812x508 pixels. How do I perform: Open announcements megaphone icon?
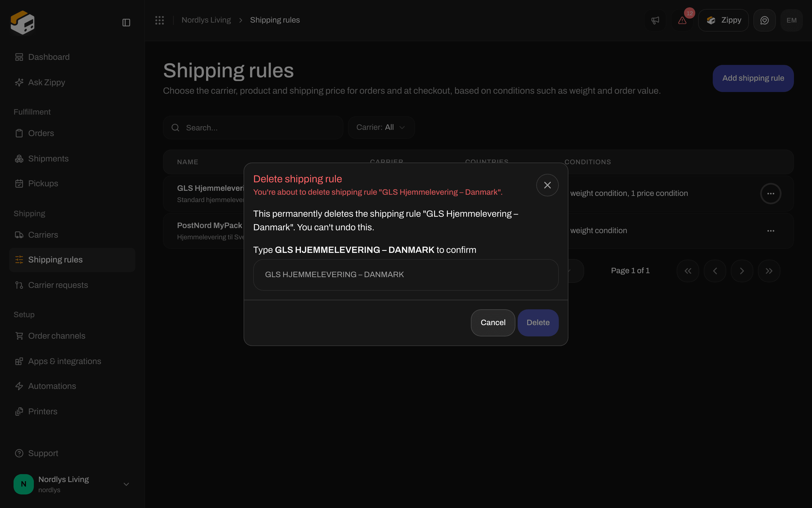(x=655, y=20)
